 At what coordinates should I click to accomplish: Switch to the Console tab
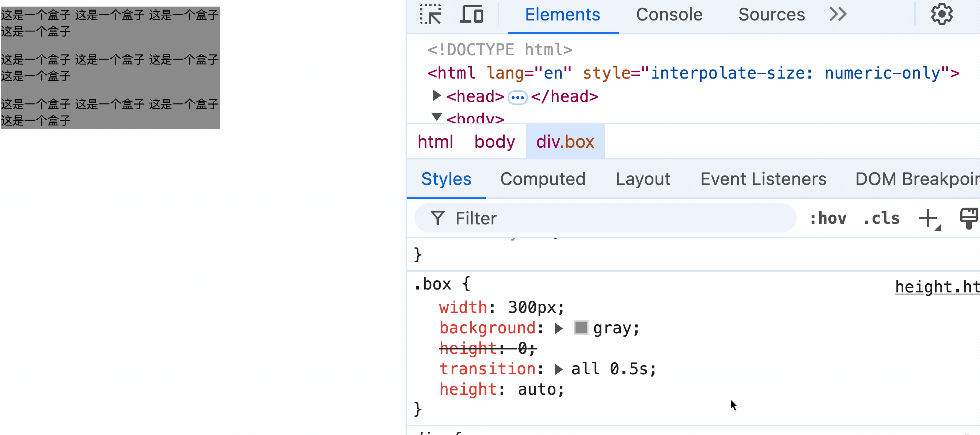click(x=669, y=15)
